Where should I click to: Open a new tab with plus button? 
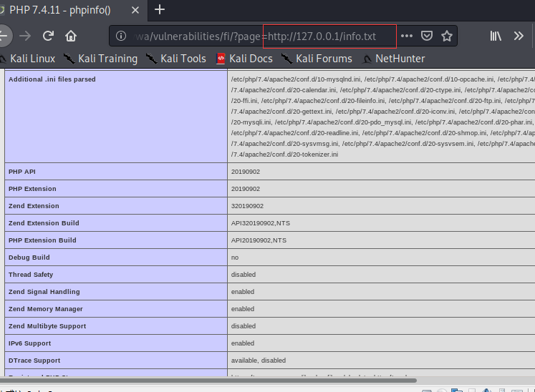pyautogui.click(x=160, y=9)
